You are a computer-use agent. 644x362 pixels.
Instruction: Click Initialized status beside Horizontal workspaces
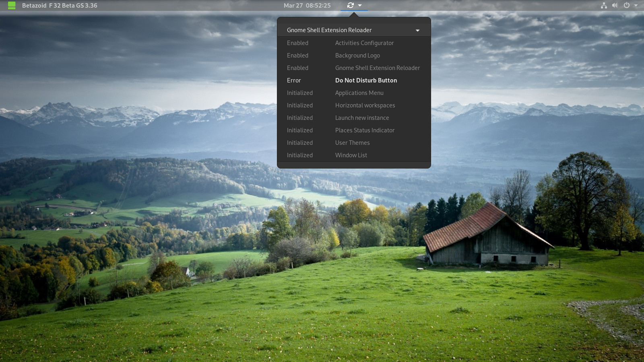pyautogui.click(x=299, y=105)
